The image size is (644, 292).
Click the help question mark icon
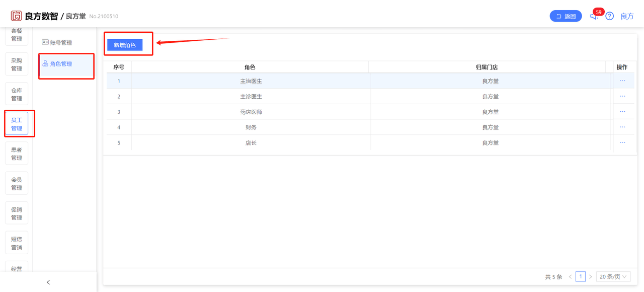pyautogui.click(x=609, y=16)
